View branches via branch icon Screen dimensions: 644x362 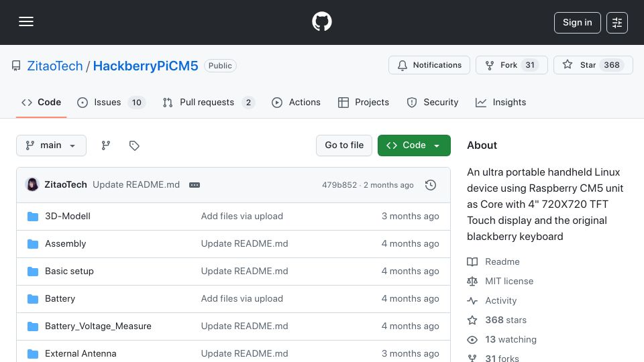pos(106,145)
